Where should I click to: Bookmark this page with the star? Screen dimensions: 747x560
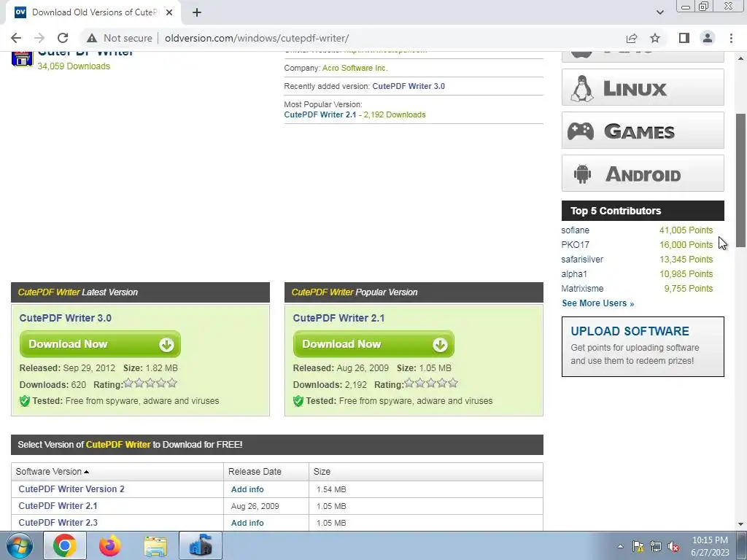click(655, 38)
